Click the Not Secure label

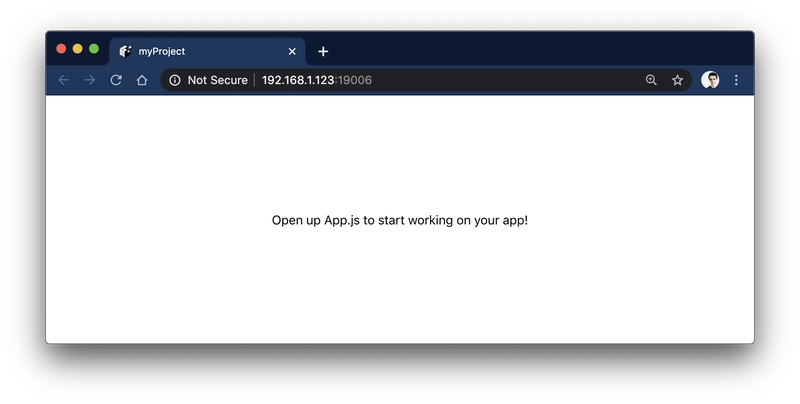coord(217,80)
